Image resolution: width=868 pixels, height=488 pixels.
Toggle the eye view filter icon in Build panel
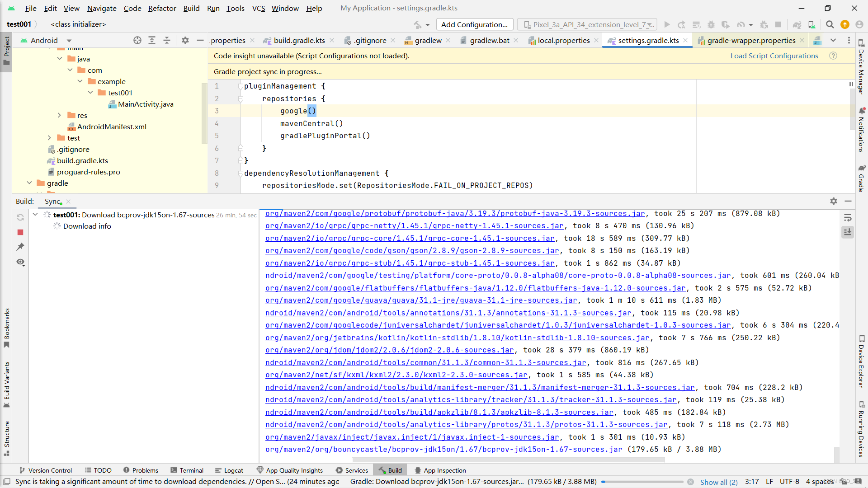pos(20,262)
